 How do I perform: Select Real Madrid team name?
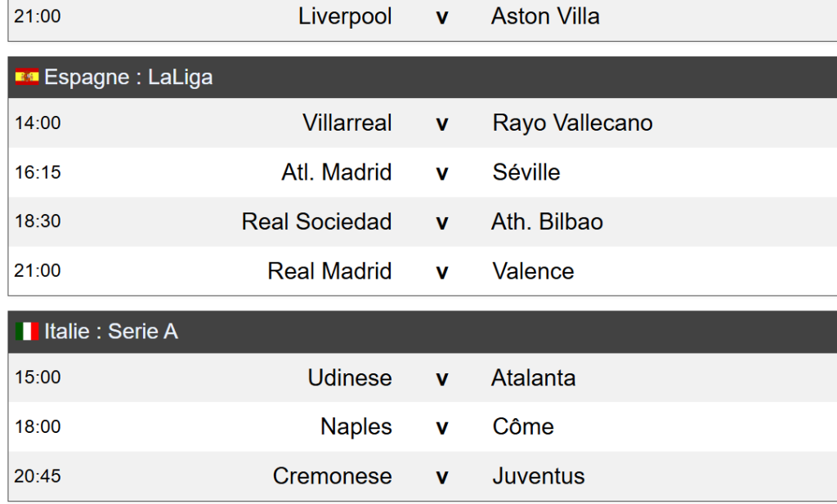(329, 271)
